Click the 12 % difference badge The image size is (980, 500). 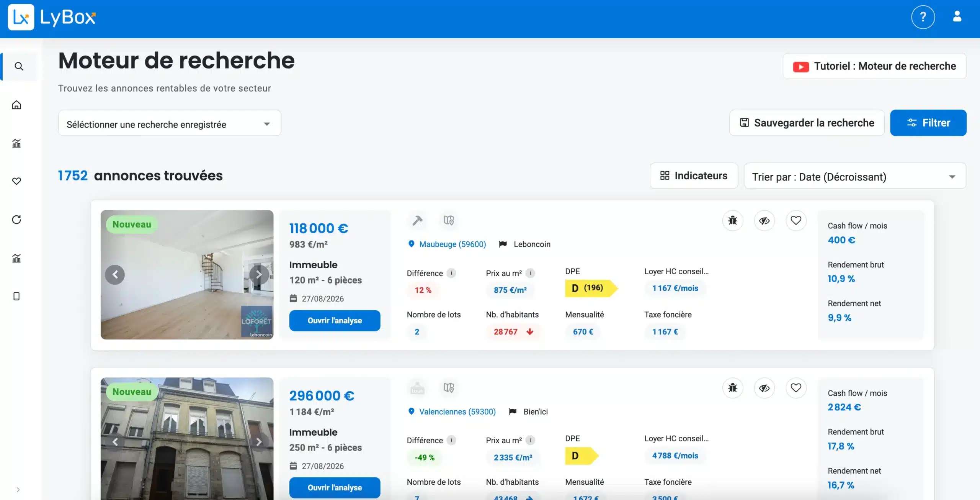[x=423, y=290]
